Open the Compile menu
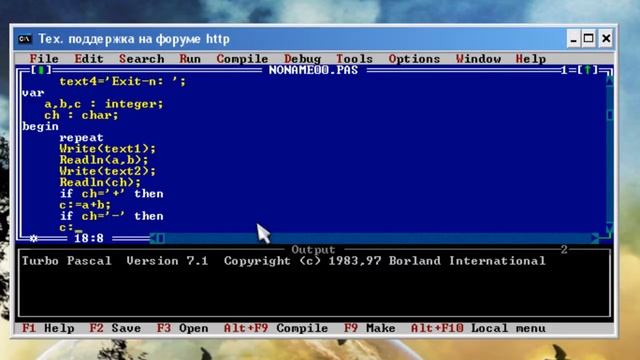The width and height of the screenshot is (640, 360). 242,59
